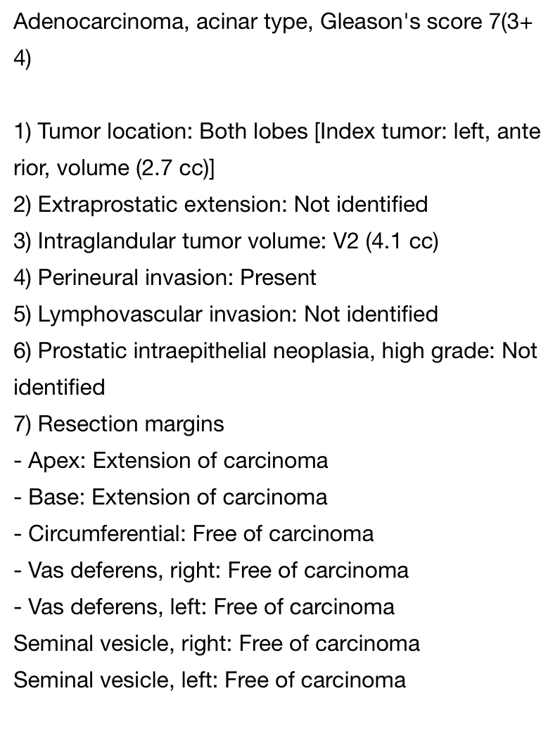
Task: Click the Vas deferens, right line
Action: (x=211, y=571)
